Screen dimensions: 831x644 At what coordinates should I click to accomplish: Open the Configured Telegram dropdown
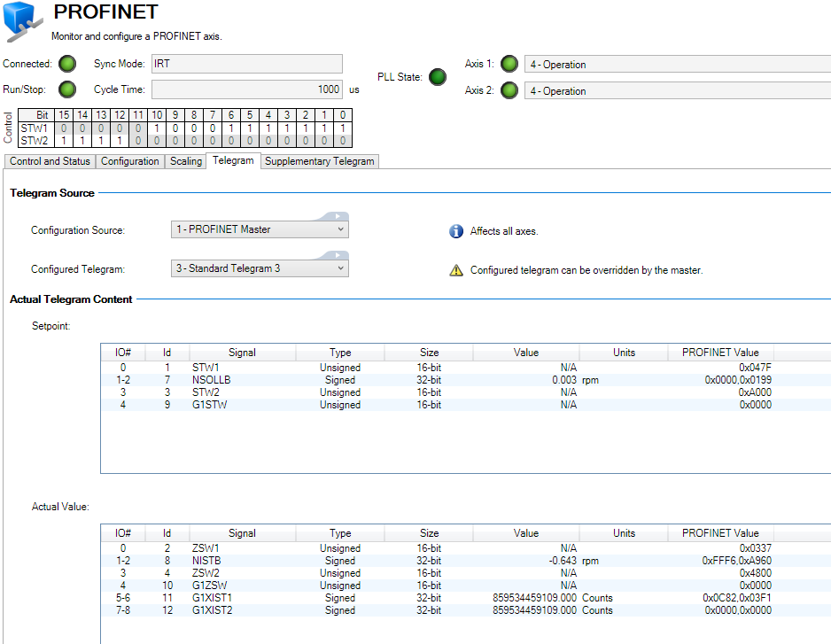pyautogui.click(x=260, y=268)
